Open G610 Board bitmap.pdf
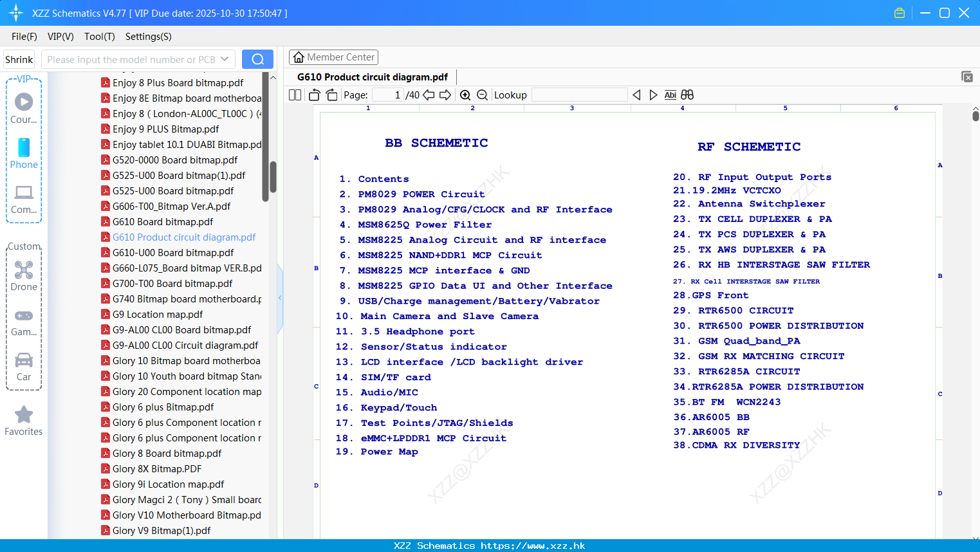The height and width of the screenshot is (552, 980). tap(163, 221)
